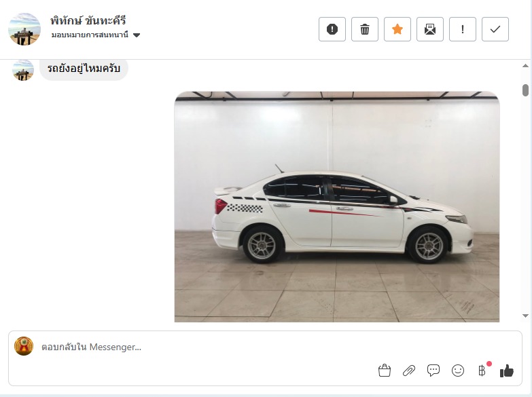Screen dimensions: 532x397
Task: Toggle the orange star follow-up icon
Action: (x=397, y=29)
